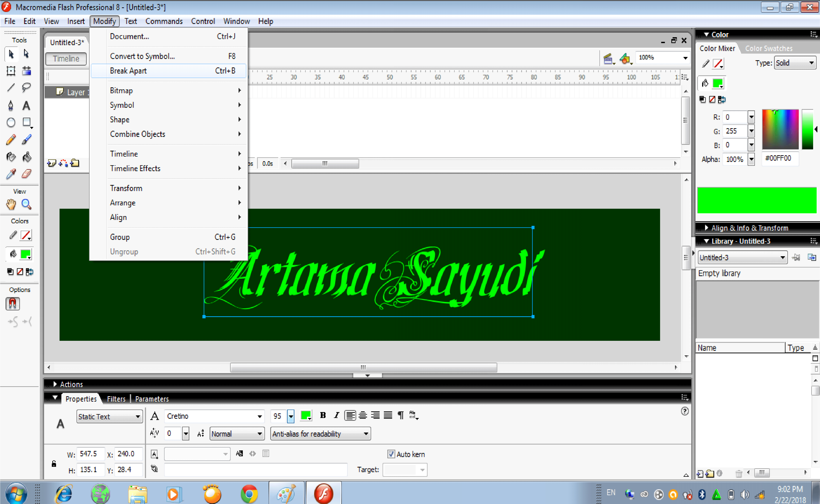Activate the Zoom magnifier tool

(x=26, y=204)
